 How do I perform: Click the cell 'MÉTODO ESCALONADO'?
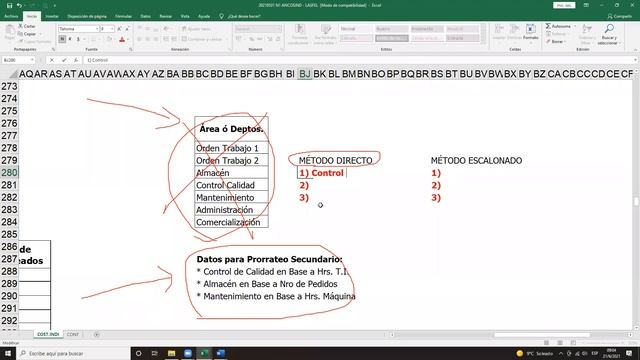point(476,160)
